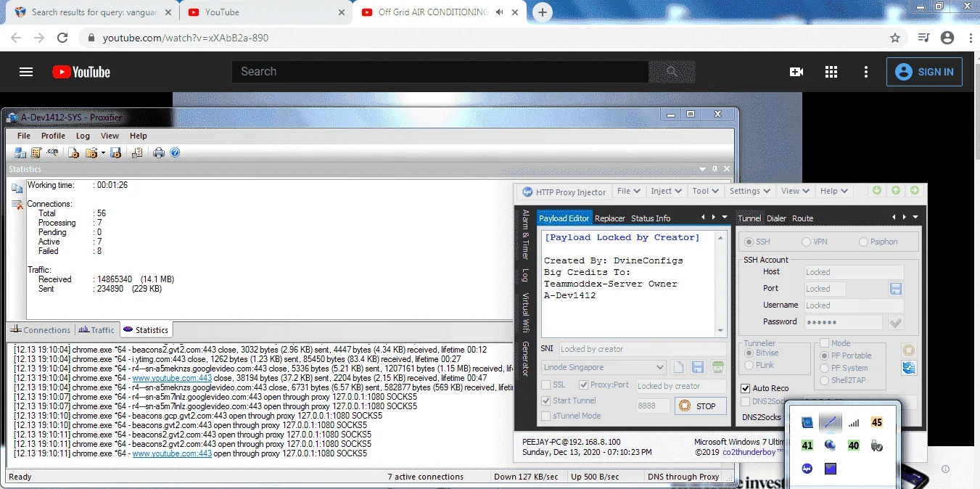The image size is (980, 489).
Task: Click in the YouTube search field
Action: [440, 72]
